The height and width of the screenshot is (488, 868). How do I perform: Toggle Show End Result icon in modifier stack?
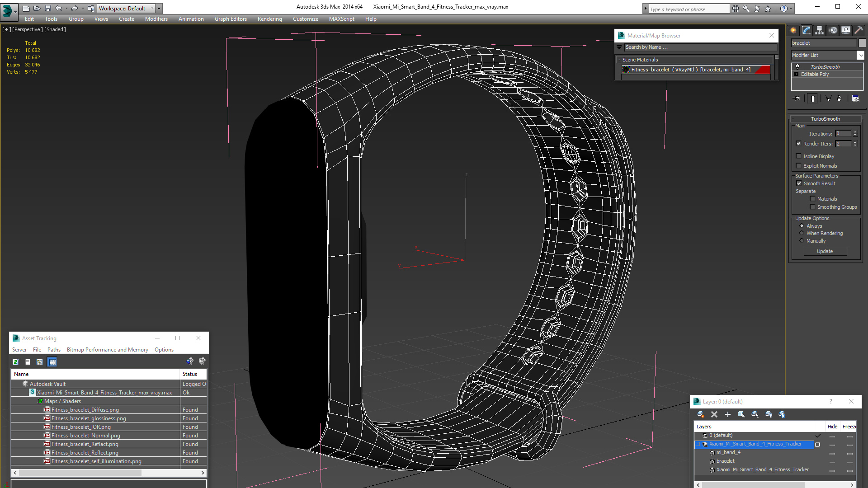click(813, 98)
